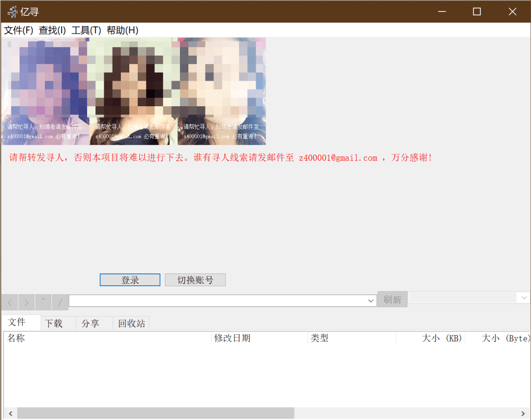Minimize the 亿寻 window
Image resolution: width=531 pixels, height=420 pixels.
[442, 11]
